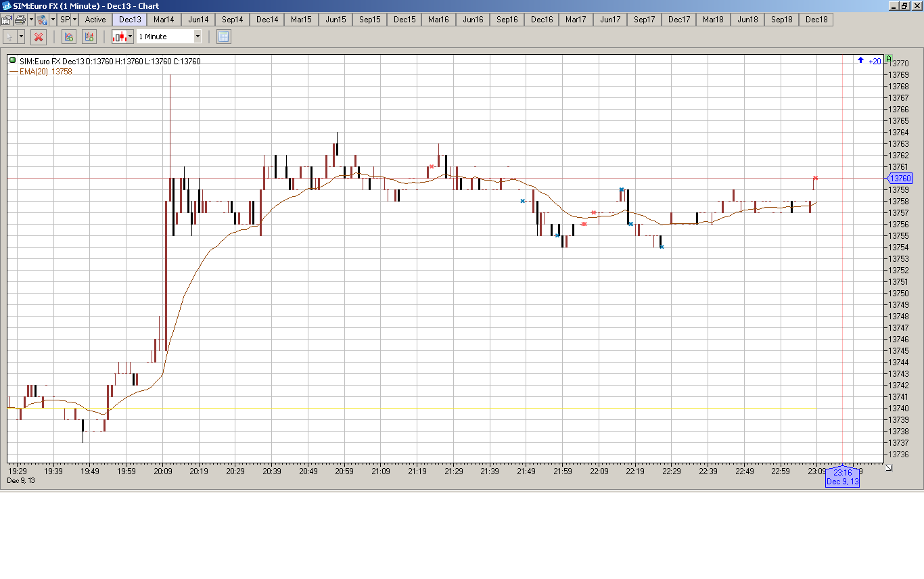Click the 20:09 time axis label
The height and width of the screenshot is (579, 924).
click(x=162, y=471)
